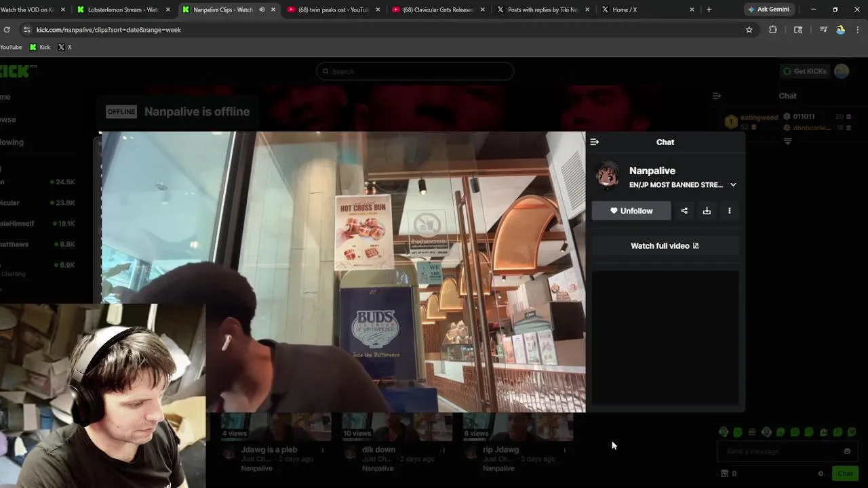Collapse background chat panel icon
This screenshot has height=488, width=868.
[x=717, y=96]
